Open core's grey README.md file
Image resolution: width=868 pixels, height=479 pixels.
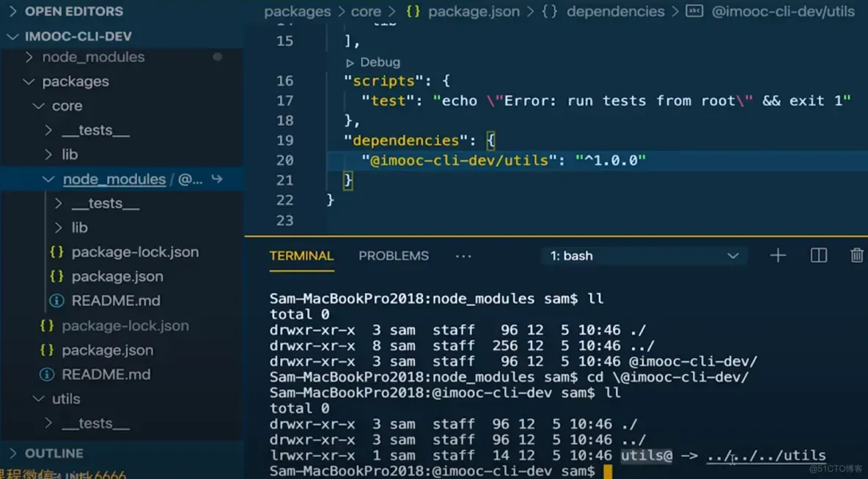[106, 374]
